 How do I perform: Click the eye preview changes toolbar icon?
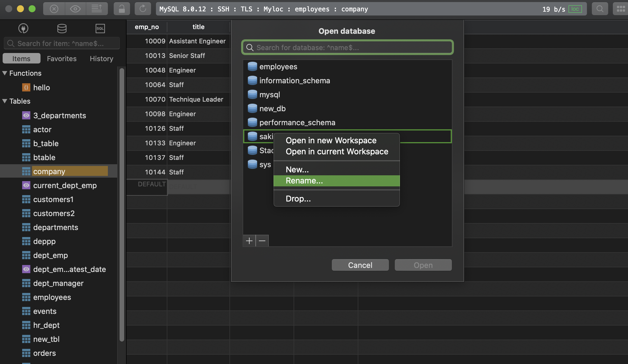coord(76,9)
